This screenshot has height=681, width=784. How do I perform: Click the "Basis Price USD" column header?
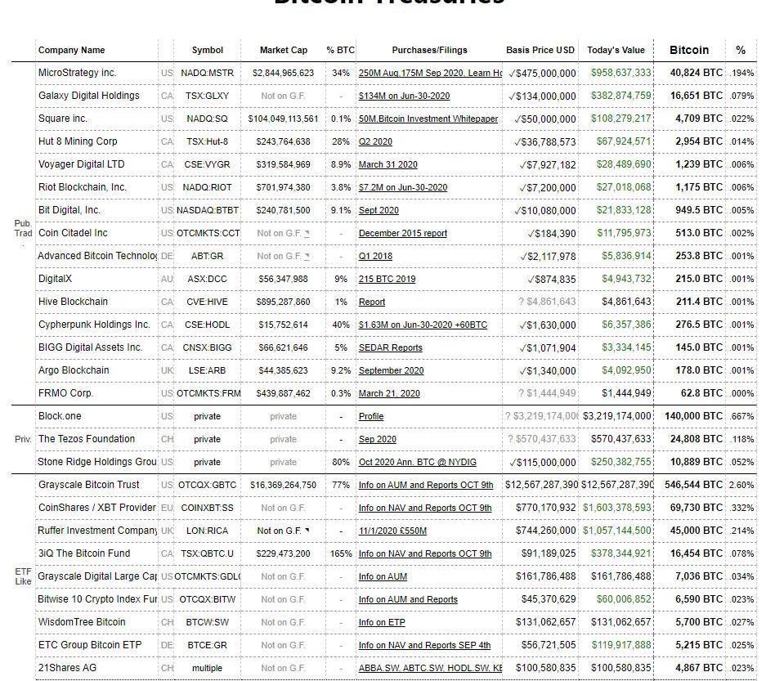(x=540, y=50)
